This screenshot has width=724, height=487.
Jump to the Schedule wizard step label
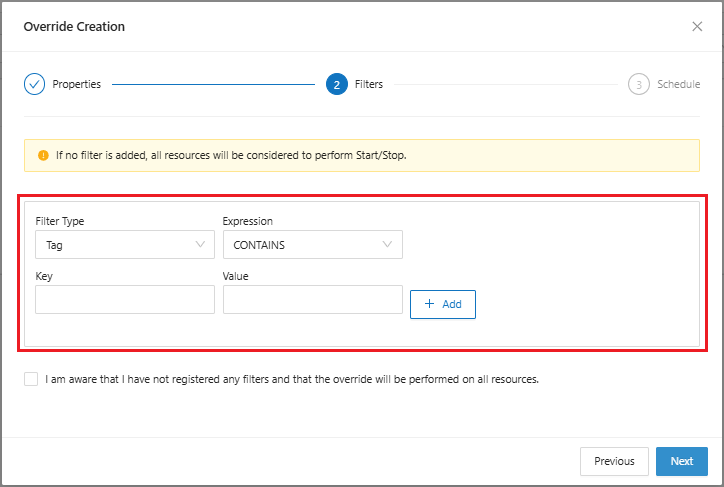click(x=678, y=85)
